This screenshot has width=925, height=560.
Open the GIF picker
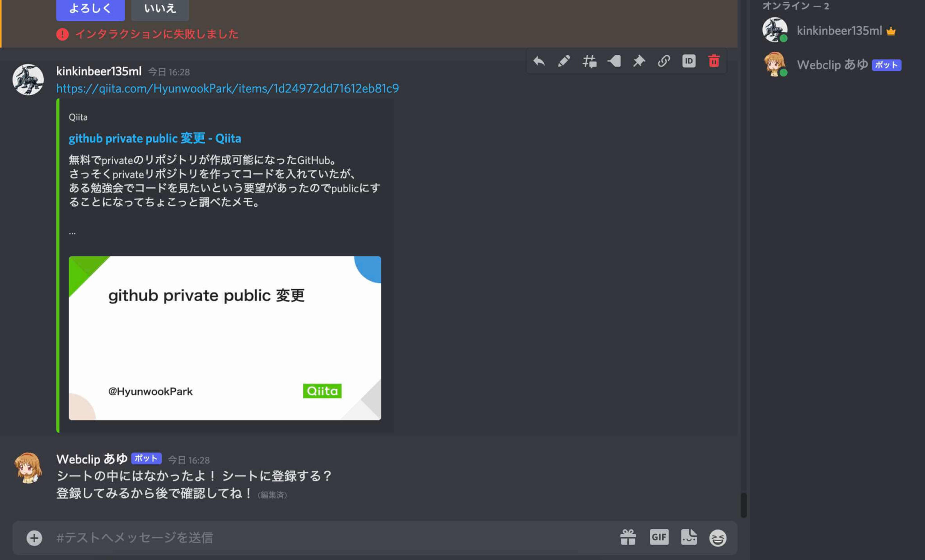[659, 537]
